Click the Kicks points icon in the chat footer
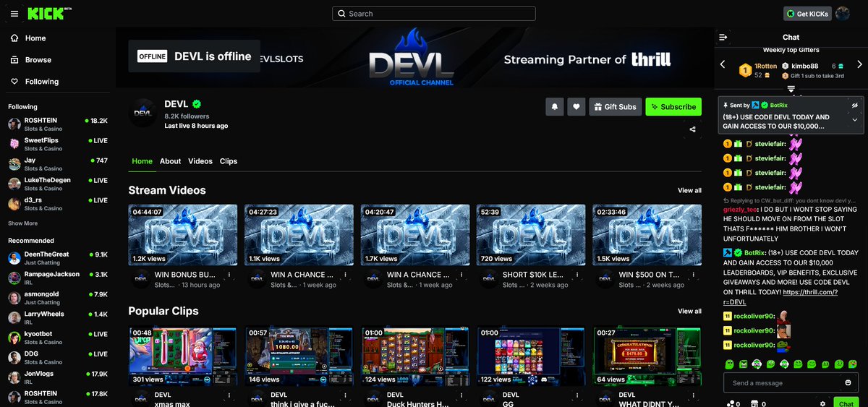 click(x=731, y=403)
